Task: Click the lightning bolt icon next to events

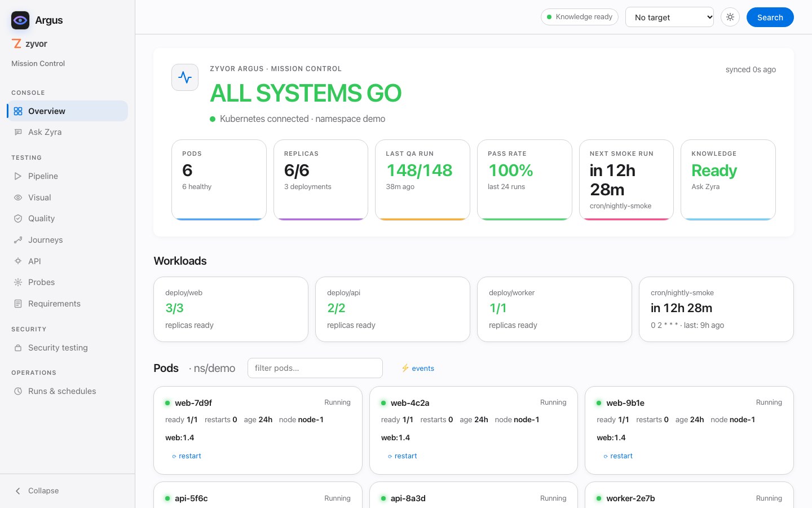Action: pyautogui.click(x=405, y=368)
